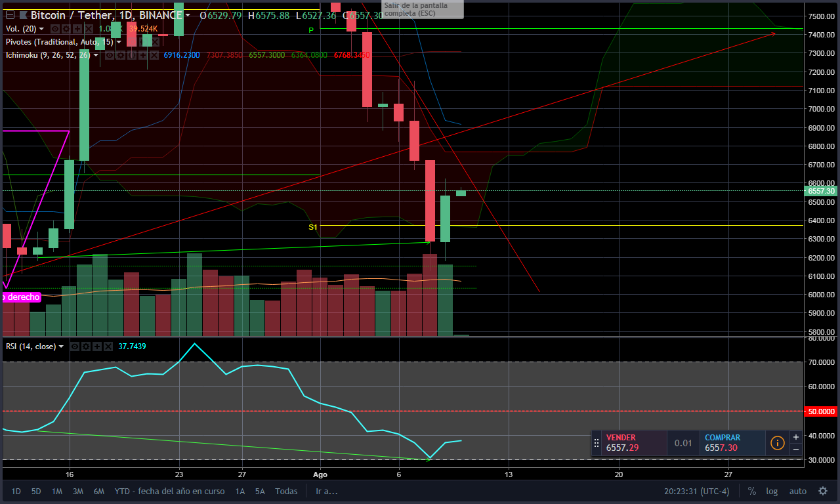Click the COMPRAR buy button
Image resolution: width=840 pixels, height=504 pixels.
(x=732, y=443)
